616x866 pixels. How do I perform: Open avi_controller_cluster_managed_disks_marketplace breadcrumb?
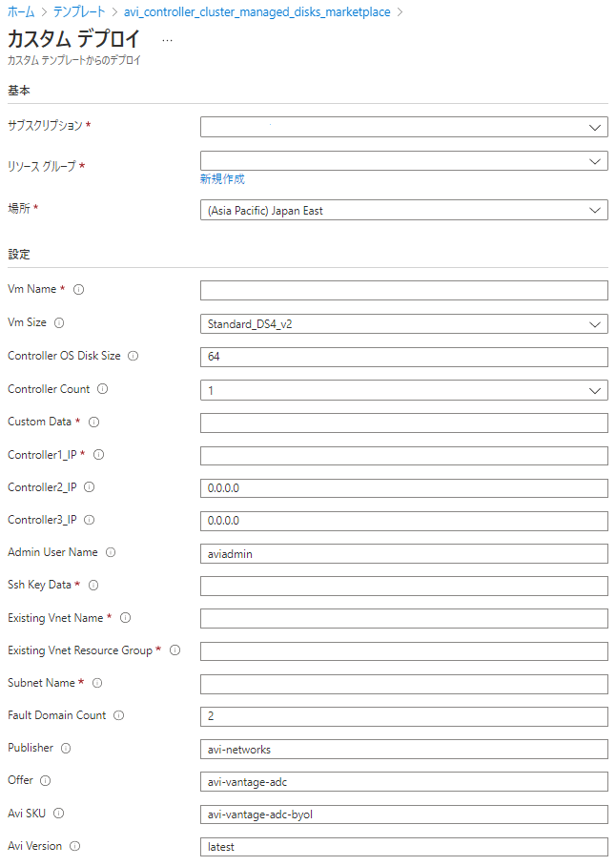click(x=257, y=12)
